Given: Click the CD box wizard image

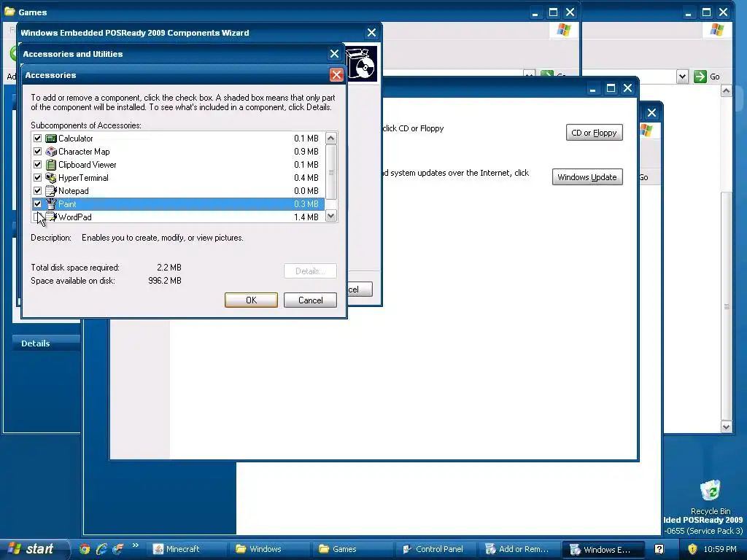Looking at the screenshot, I should pyautogui.click(x=362, y=64).
